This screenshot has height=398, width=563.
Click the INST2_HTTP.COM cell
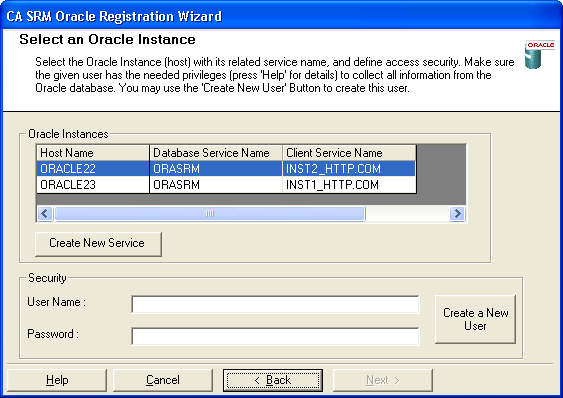(349, 168)
